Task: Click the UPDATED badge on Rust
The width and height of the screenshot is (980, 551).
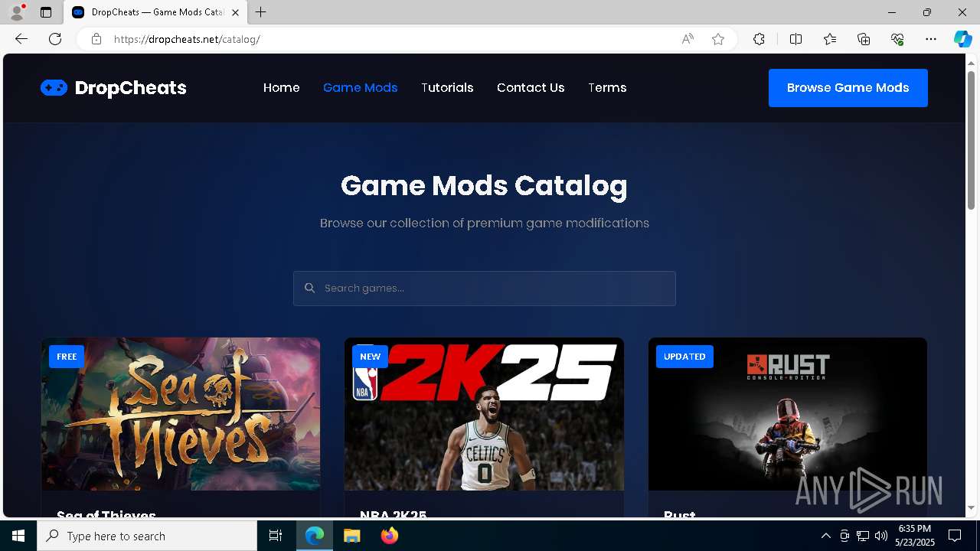Action: point(684,357)
